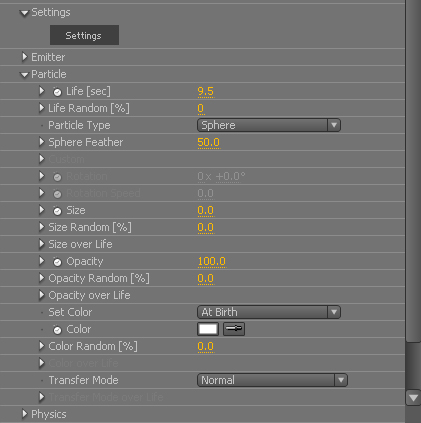The image size is (421, 423).
Task: Toggle the Size stopwatch icon
Action: pyautogui.click(x=57, y=211)
